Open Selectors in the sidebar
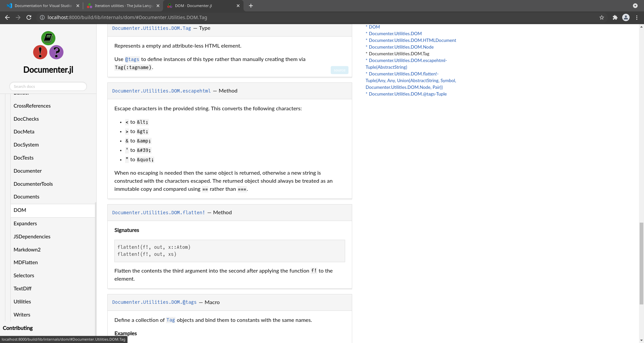This screenshot has width=644, height=343. pos(24,276)
